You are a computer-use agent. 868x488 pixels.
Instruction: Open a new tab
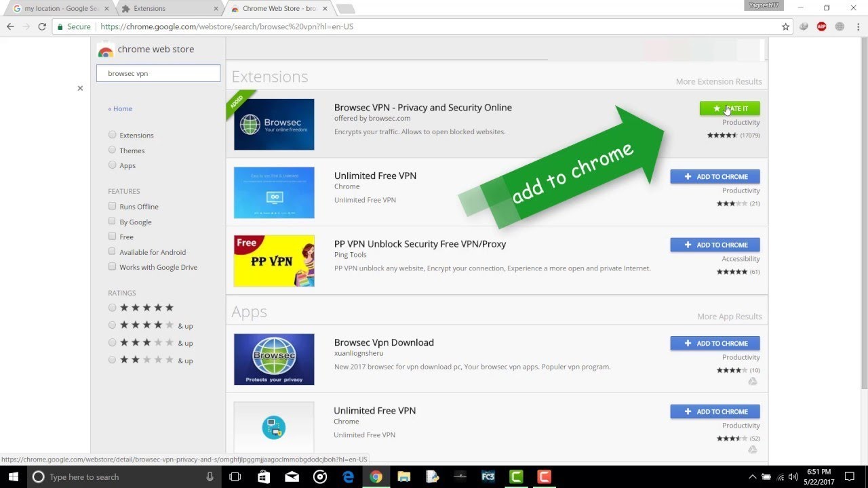click(x=345, y=9)
